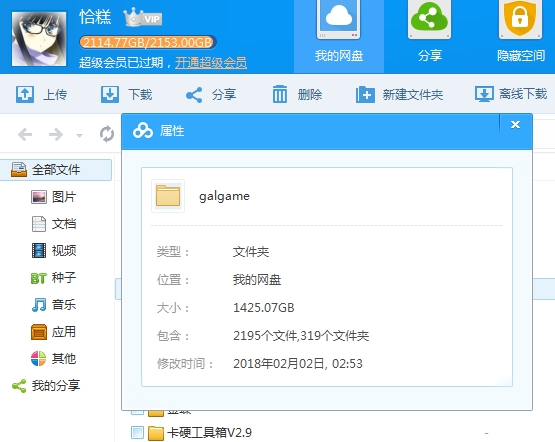This screenshot has height=442, width=555.
Task: Select 全部文件 in the sidebar
Action: coord(56,170)
